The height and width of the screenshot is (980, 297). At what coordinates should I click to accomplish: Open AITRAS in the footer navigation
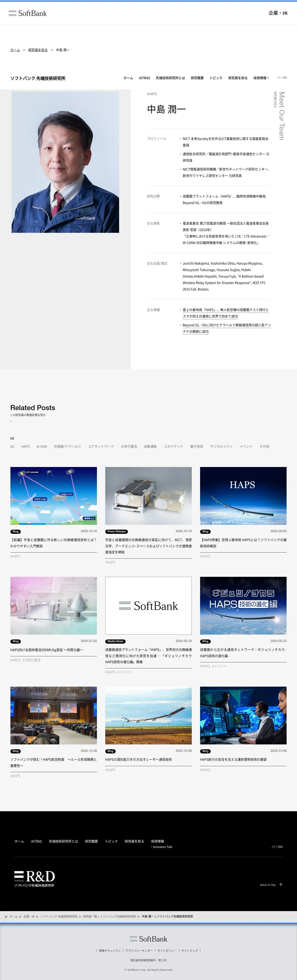pyautogui.click(x=37, y=841)
